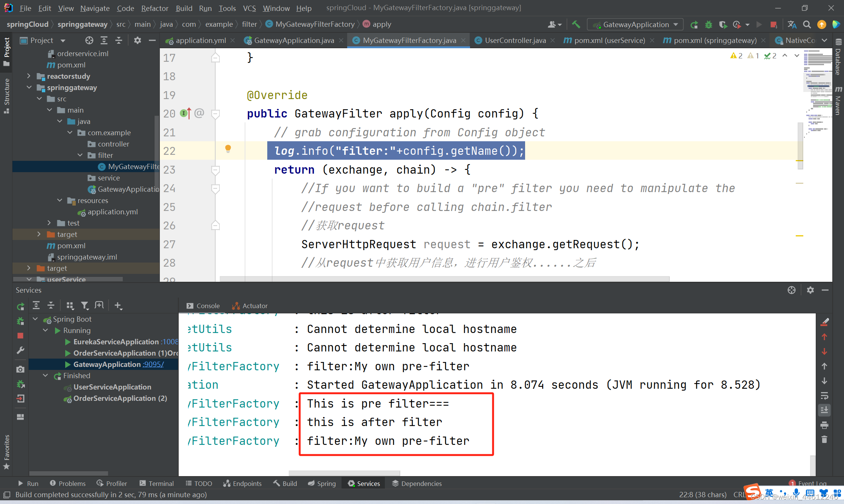Toggle the Database tool window stripe button

point(838,57)
